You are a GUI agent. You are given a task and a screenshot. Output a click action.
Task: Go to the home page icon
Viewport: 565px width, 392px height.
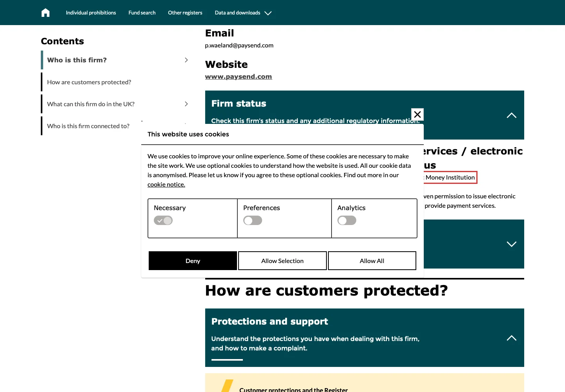46,13
